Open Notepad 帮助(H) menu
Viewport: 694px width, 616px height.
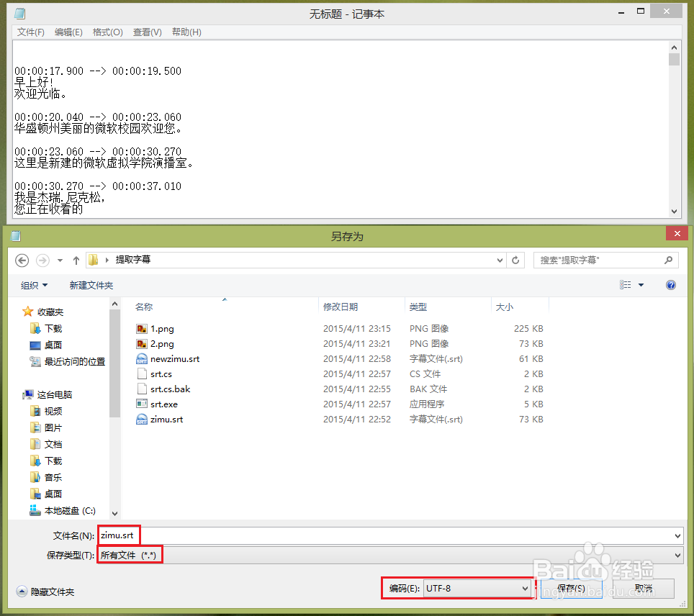[186, 32]
